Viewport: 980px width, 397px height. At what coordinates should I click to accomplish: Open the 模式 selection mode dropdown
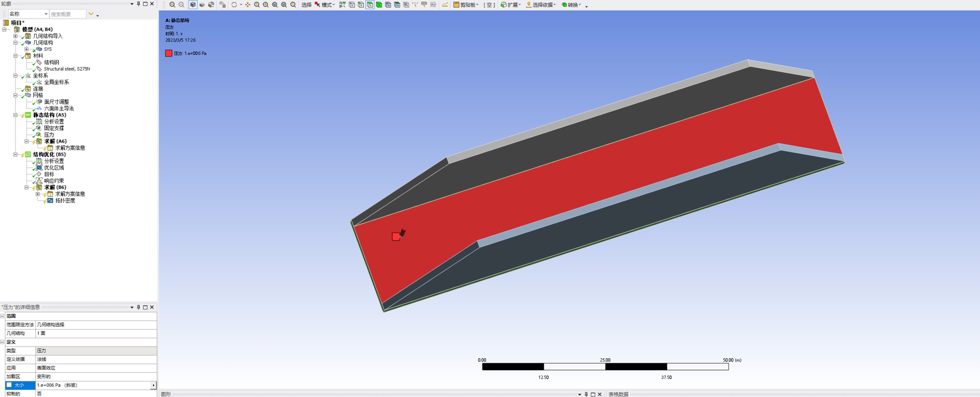(x=326, y=5)
